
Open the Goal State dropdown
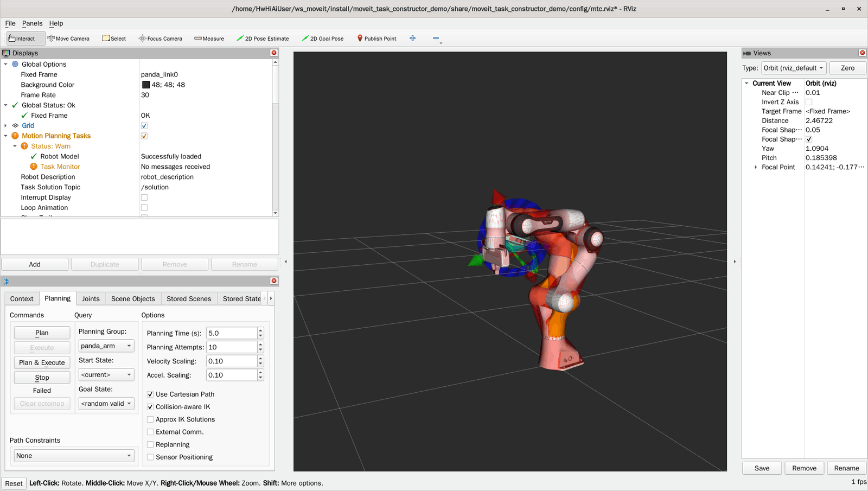(106, 403)
